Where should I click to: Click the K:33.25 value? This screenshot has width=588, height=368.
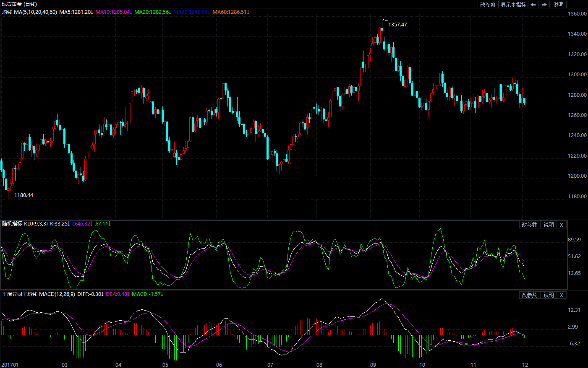point(60,224)
